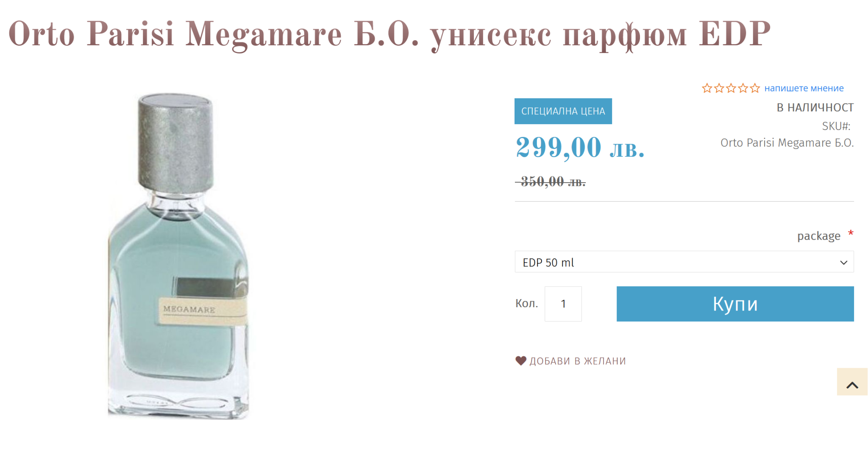Click the fifth rating star

coord(755,88)
